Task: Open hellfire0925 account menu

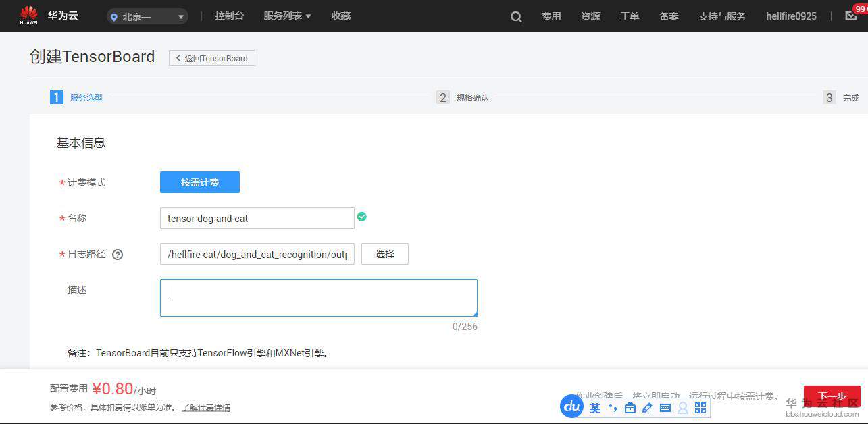Action: point(791,16)
